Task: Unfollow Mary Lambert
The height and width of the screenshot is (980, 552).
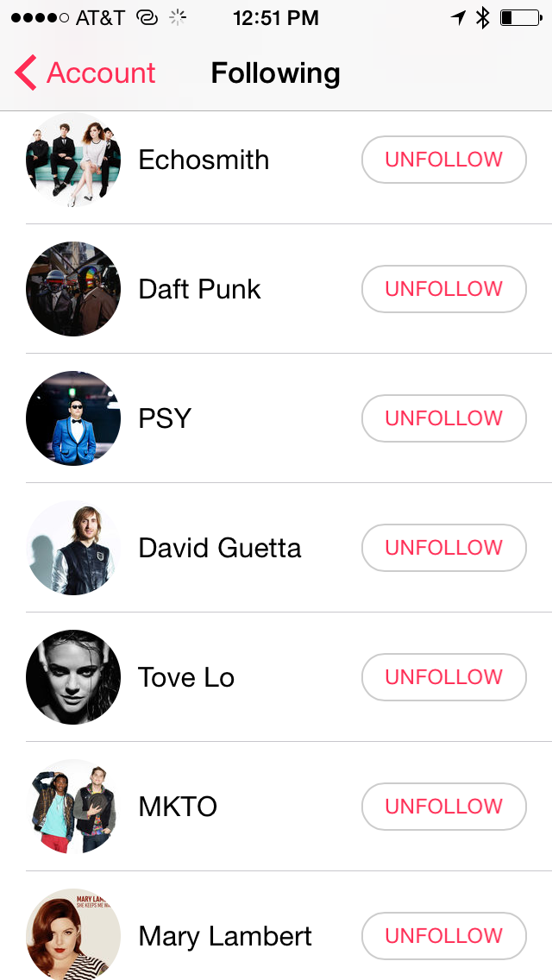Action: (x=443, y=936)
